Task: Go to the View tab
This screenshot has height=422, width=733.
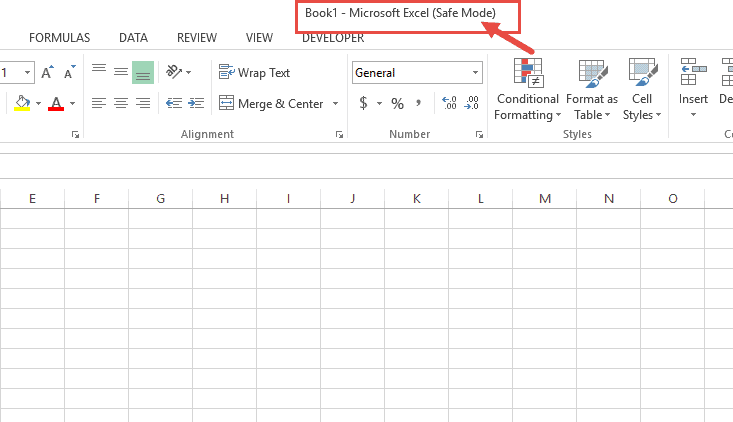Action: click(259, 38)
